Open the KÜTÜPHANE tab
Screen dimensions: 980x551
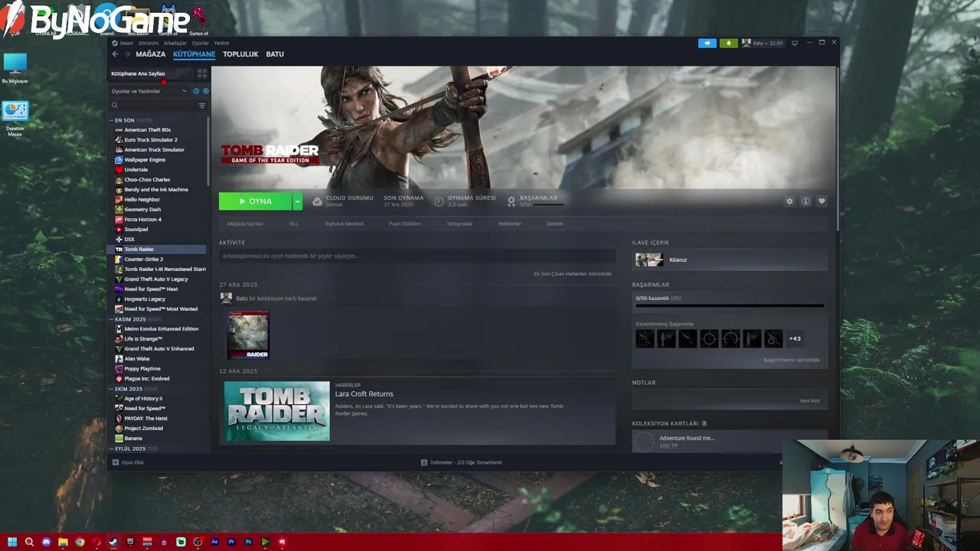tap(194, 54)
